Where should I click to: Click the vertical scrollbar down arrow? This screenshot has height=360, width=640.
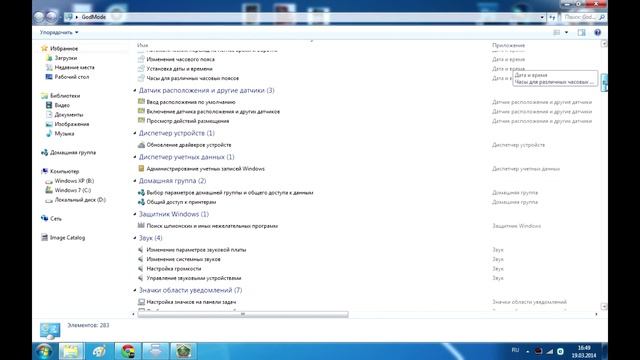604,306
